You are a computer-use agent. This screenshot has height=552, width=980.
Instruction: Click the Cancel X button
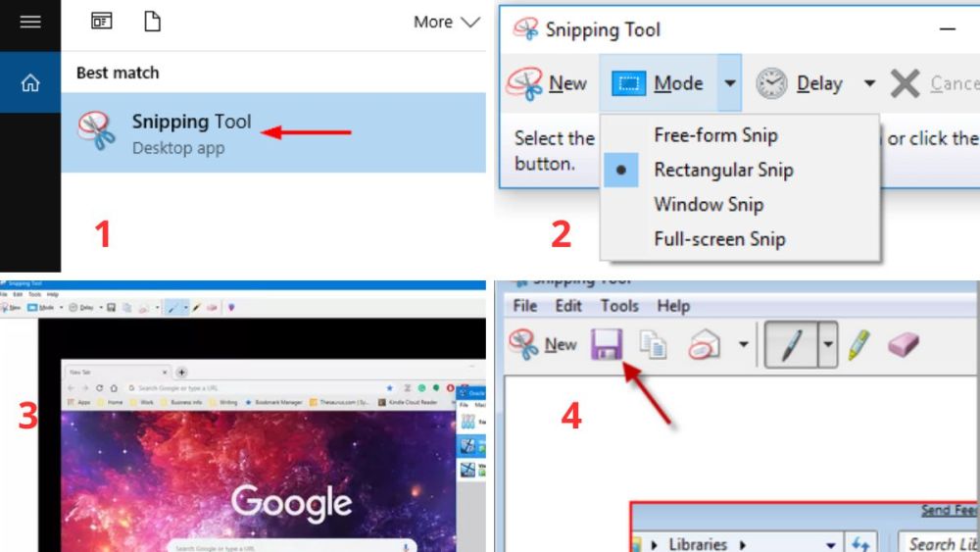click(x=934, y=83)
